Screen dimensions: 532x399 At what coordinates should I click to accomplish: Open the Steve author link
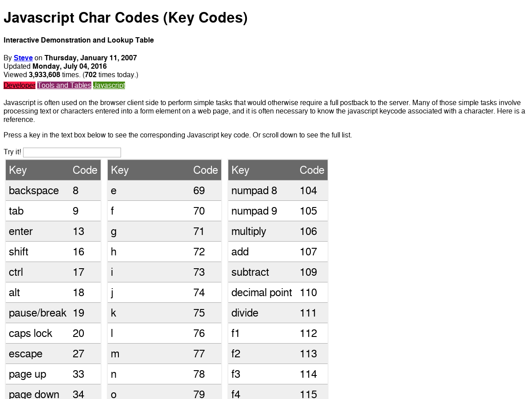23,58
